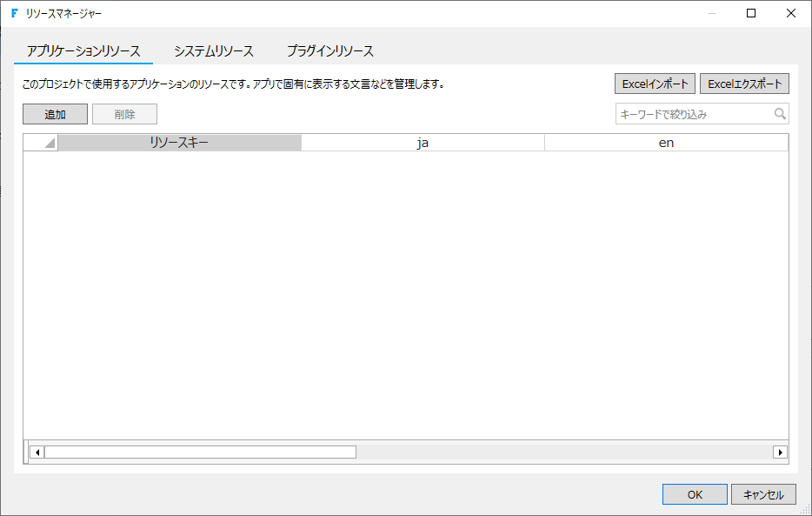
Task: Click the ja column header
Action: coord(423,142)
